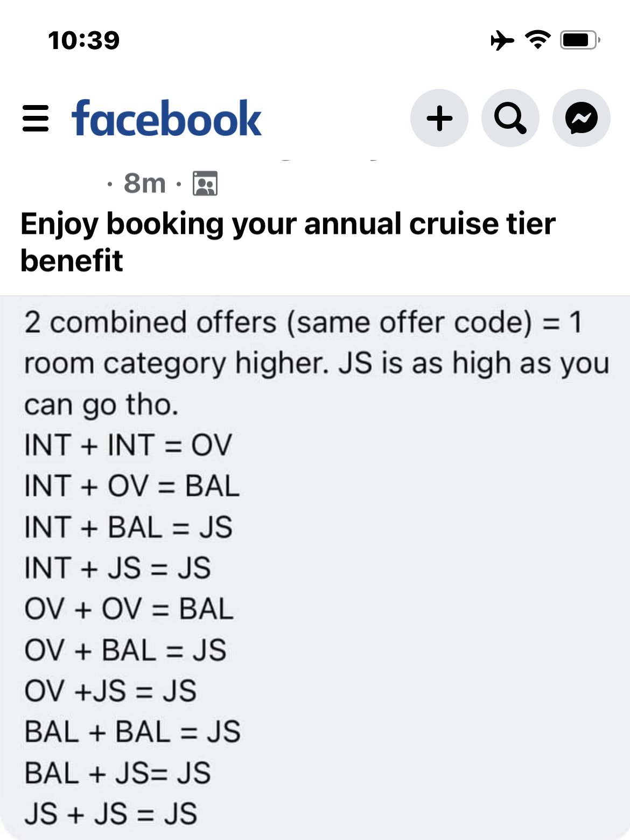This screenshot has height=840, width=630.
Task: Open the hamburger menu icon
Action: [36, 119]
